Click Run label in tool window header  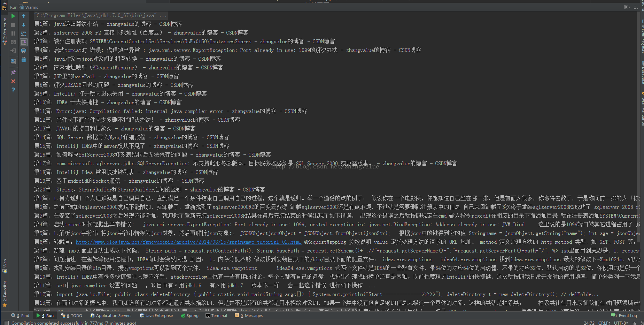pyautogui.click(x=14, y=7)
